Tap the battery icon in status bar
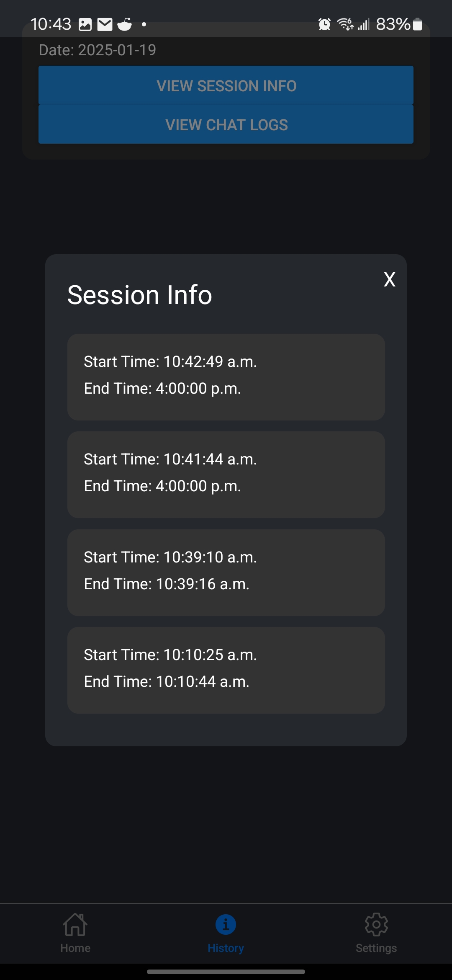Screen dimensions: 452x980 pyautogui.click(x=417, y=24)
